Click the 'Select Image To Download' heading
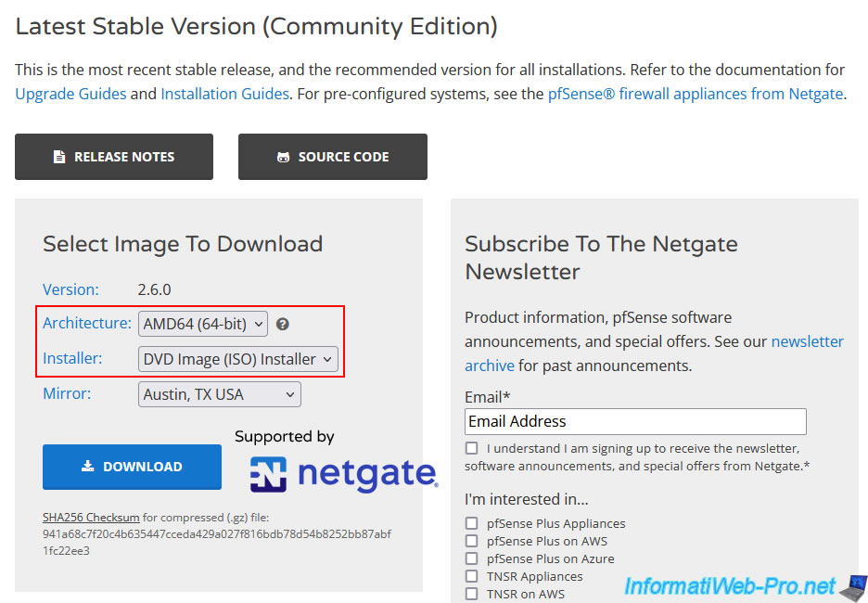 [183, 244]
